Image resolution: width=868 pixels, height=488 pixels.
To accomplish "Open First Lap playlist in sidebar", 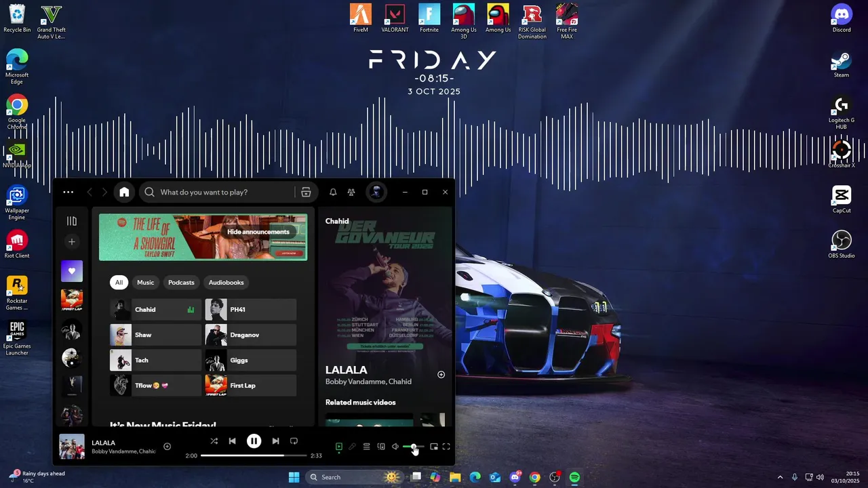I will 72,300.
